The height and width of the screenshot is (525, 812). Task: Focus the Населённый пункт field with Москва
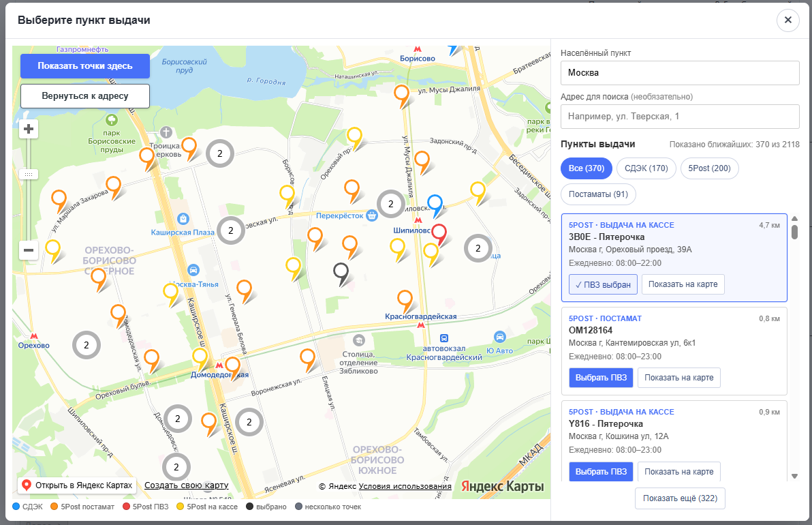[x=680, y=73]
